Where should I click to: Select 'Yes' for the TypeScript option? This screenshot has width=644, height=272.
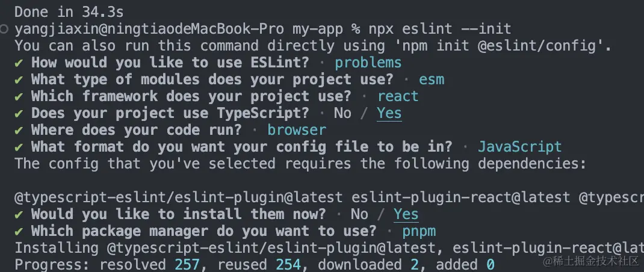(389, 113)
